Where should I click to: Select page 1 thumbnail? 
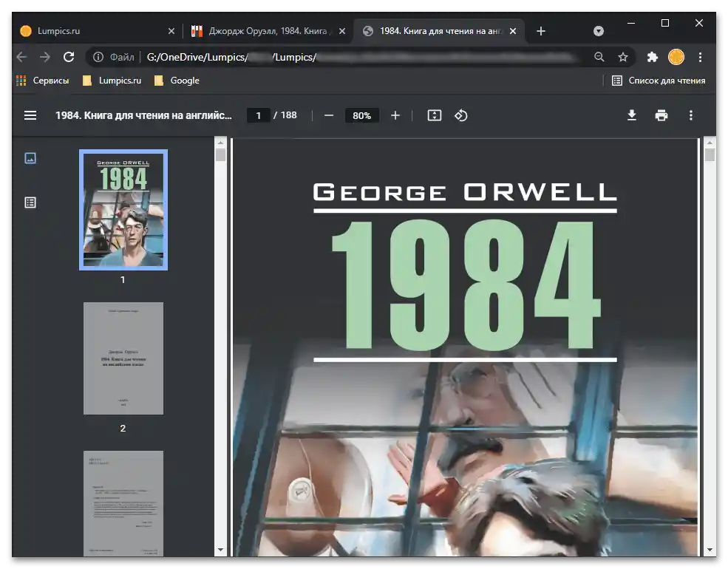123,210
